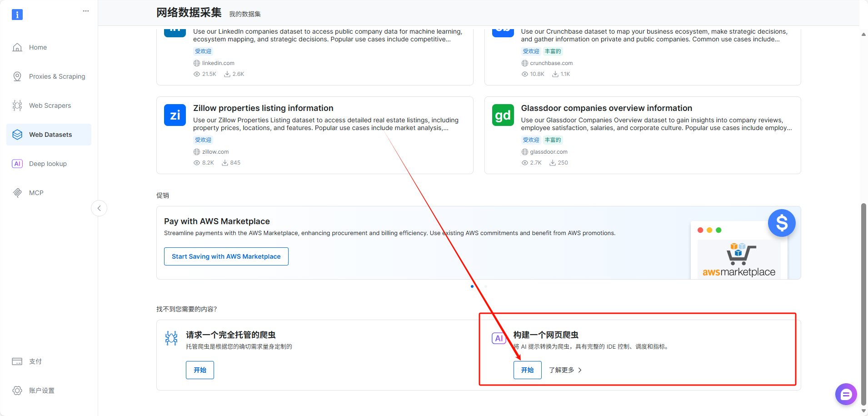
Task: Open Web Scrapers section
Action: [x=49, y=105]
